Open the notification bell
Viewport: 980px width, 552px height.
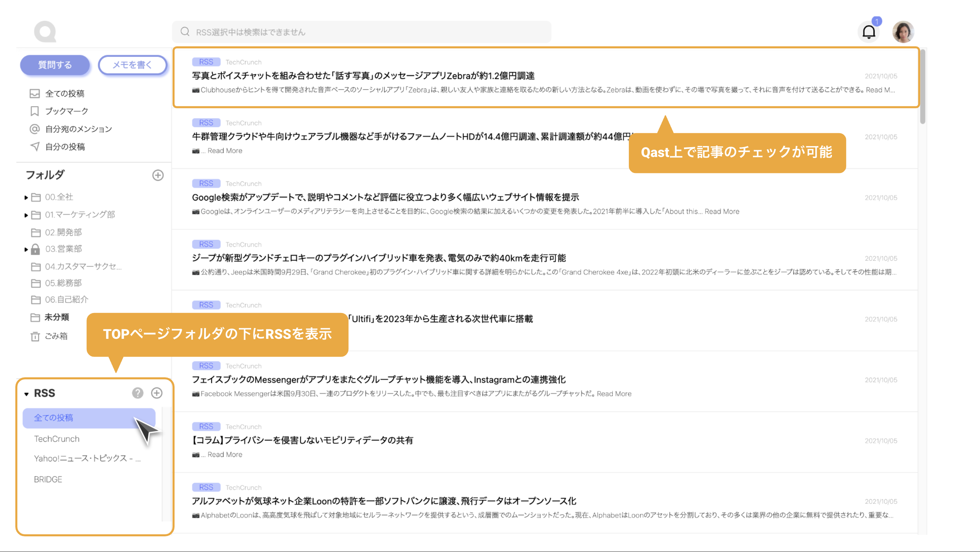pos(869,32)
